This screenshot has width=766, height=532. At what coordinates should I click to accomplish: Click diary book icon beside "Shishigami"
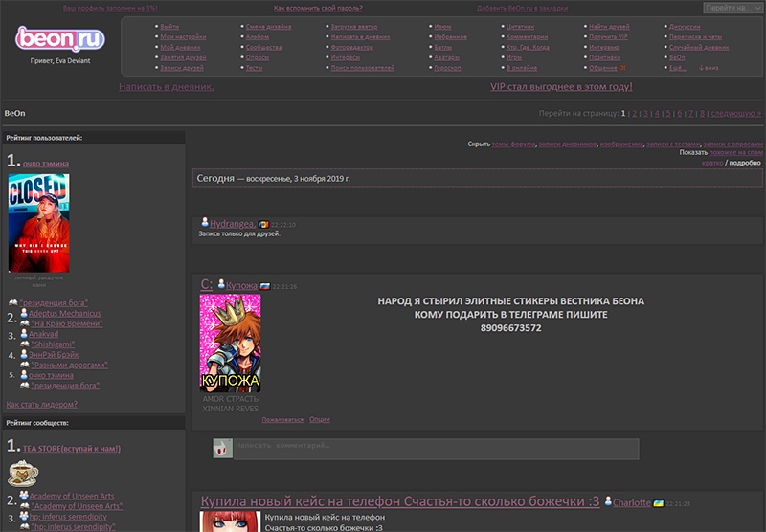point(25,344)
